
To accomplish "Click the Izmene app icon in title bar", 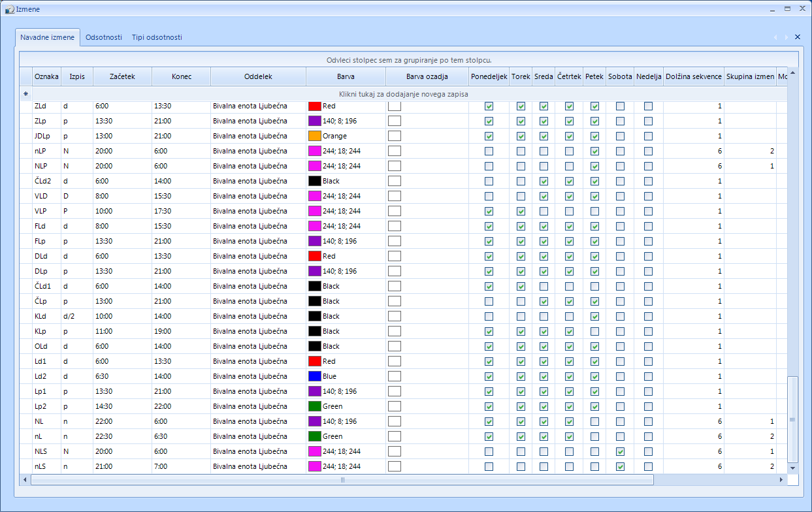I will pos(9,8).
